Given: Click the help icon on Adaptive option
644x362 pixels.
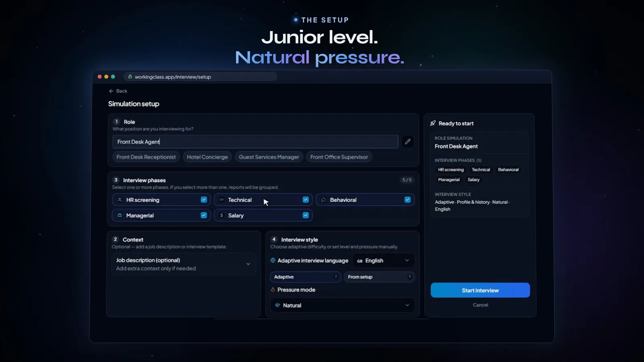Looking at the screenshot, I should (x=336, y=277).
